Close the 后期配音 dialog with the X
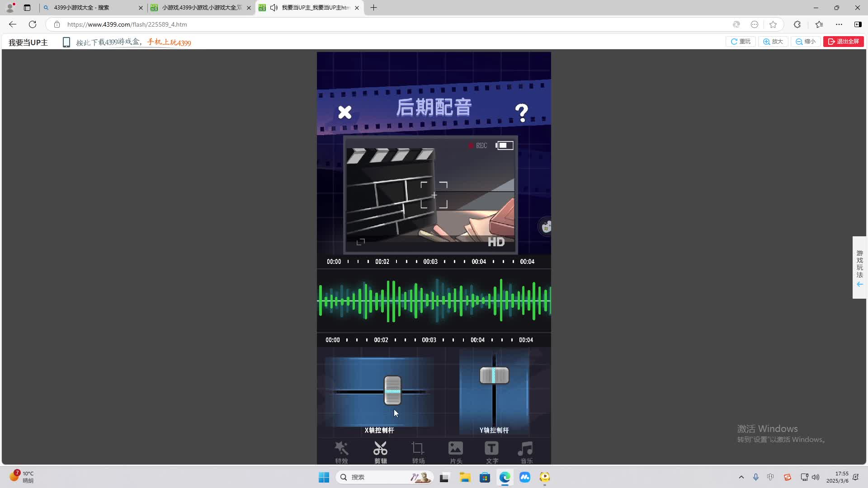 [344, 112]
